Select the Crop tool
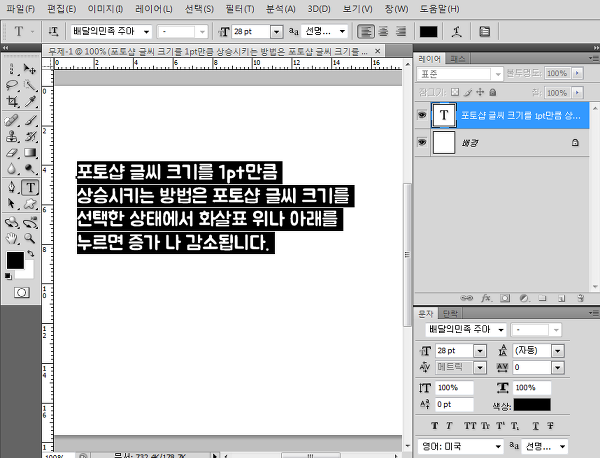 (x=12, y=101)
